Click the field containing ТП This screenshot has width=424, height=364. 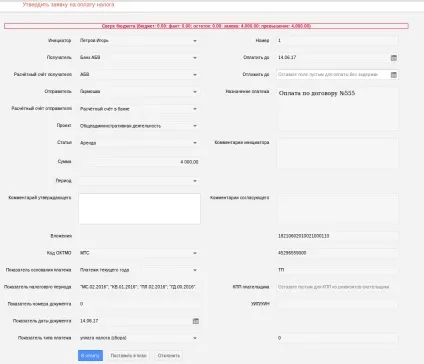(337, 270)
